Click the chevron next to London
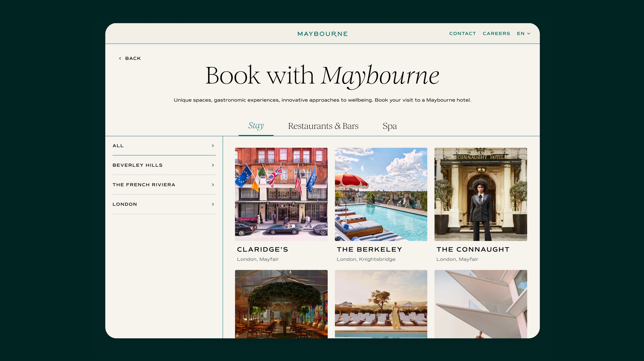This screenshot has width=644, height=361. (x=213, y=204)
